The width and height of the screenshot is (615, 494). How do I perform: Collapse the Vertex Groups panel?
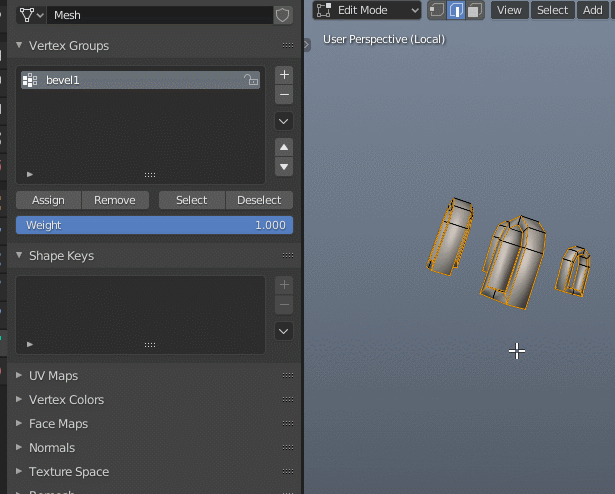(x=19, y=45)
